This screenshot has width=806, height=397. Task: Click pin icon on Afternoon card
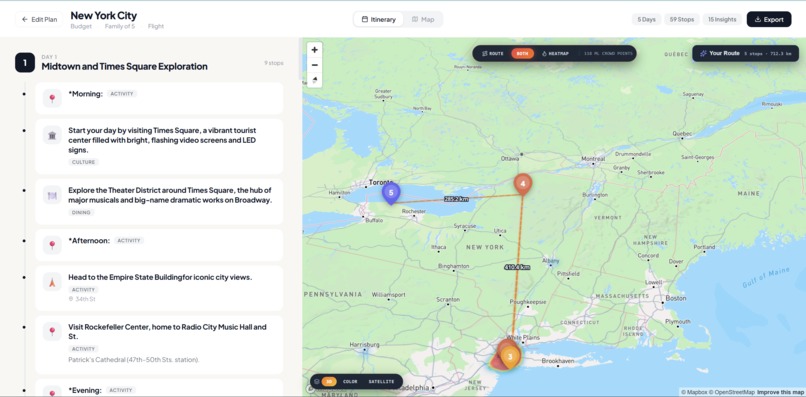(52, 245)
